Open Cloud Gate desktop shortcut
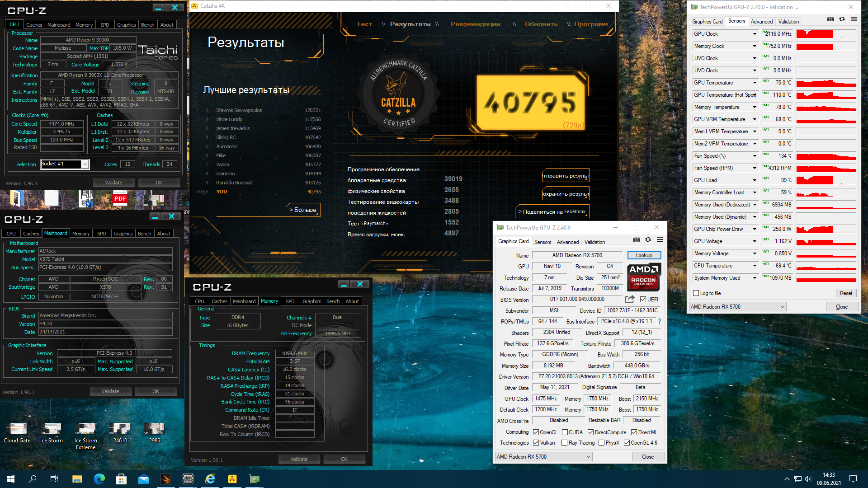The height and width of the screenshot is (488, 868). tap(17, 433)
